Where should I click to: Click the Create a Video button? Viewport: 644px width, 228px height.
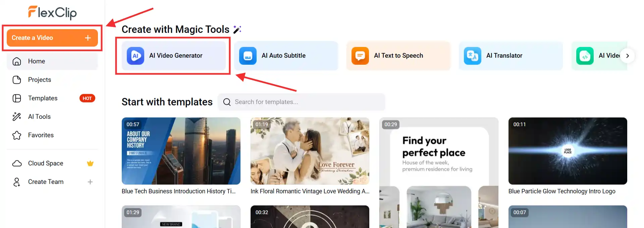tap(52, 38)
